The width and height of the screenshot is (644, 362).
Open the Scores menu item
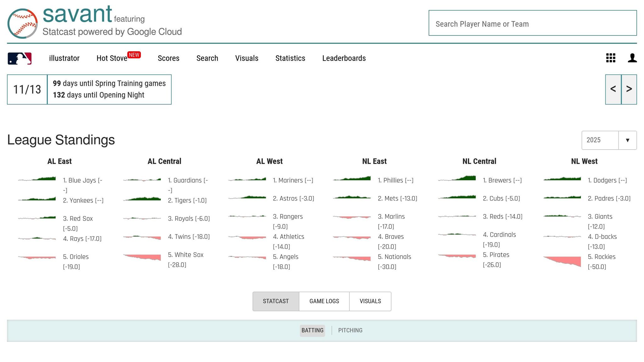pos(168,58)
